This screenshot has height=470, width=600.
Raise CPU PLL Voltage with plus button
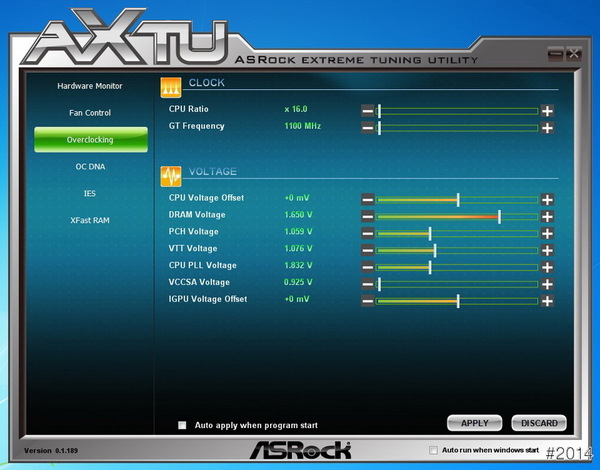click(x=547, y=267)
